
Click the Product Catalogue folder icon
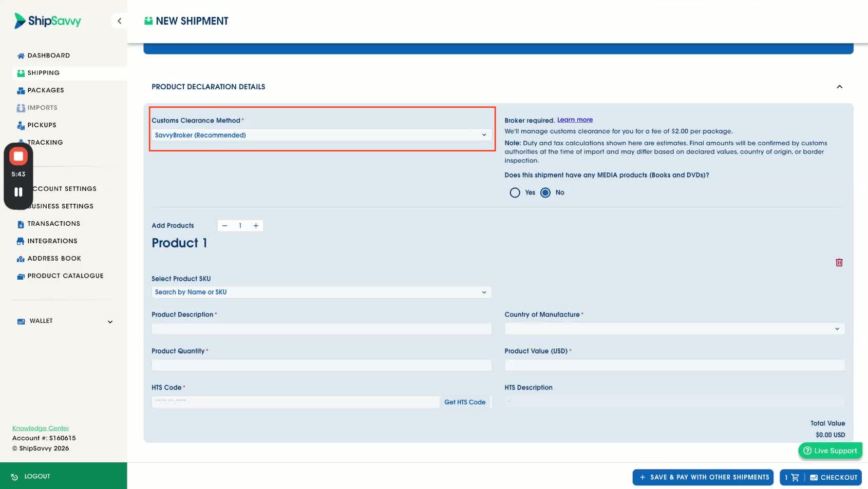pos(21,276)
